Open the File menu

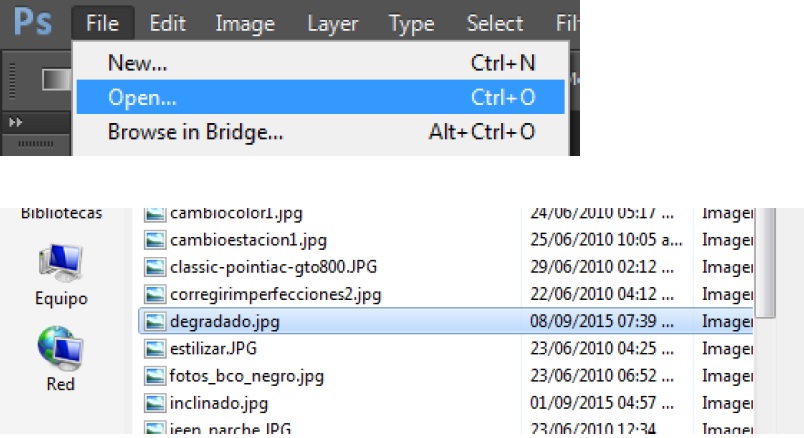102,23
